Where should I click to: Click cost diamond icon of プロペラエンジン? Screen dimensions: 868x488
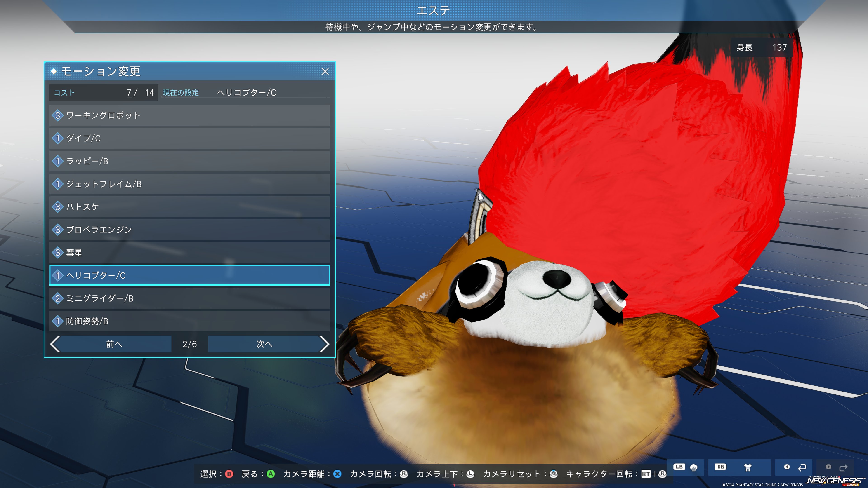pyautogui.click(x=58, y=230)
